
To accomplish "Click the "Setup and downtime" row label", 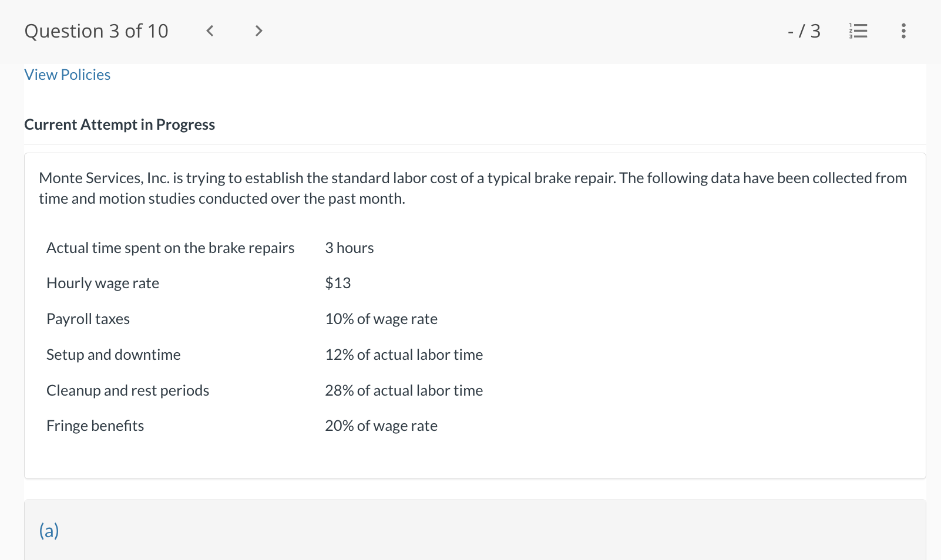I will pos(113,355).
